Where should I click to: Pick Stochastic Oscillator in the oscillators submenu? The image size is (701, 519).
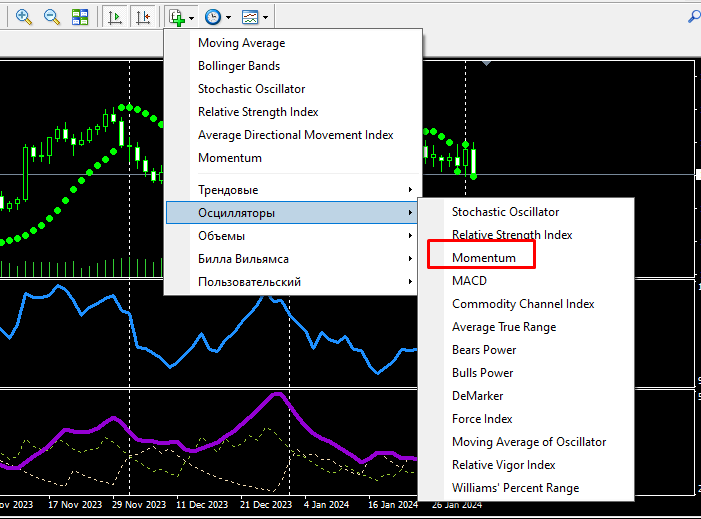click(x=526, y=212)
